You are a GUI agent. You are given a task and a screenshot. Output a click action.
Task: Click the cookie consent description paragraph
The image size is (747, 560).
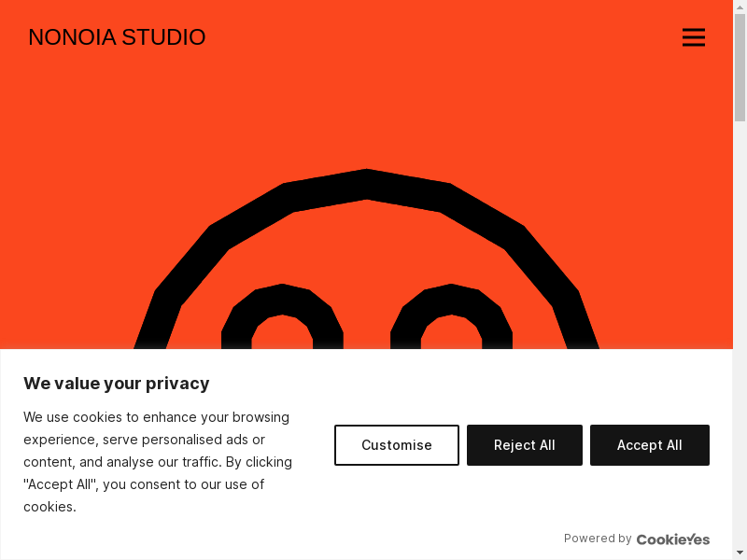158,462
